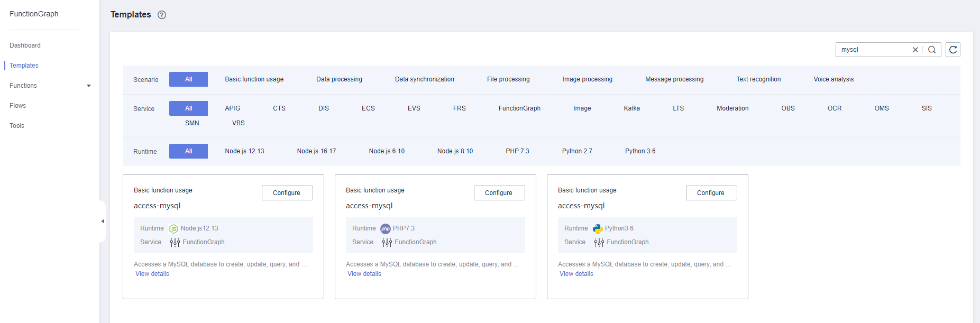Filter service by LTS
Image resolution: width=980 pixels, height=323 pixels.
point(679,108)
